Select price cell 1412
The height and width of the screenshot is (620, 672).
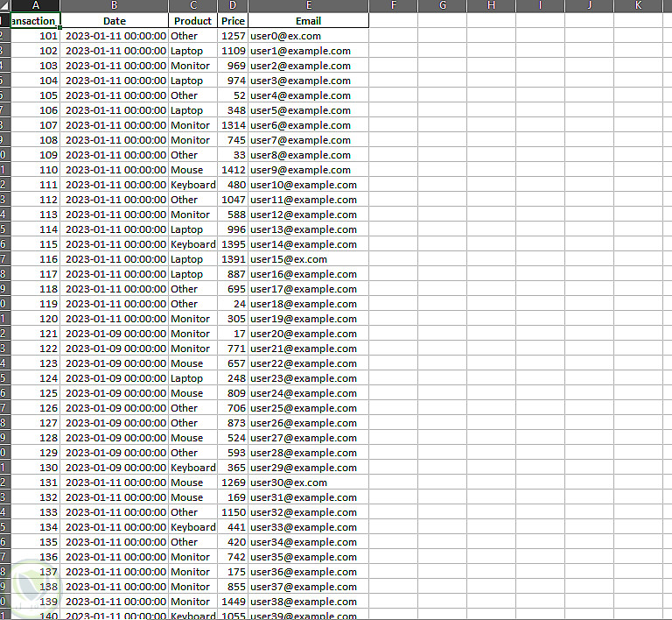[233, 170]
